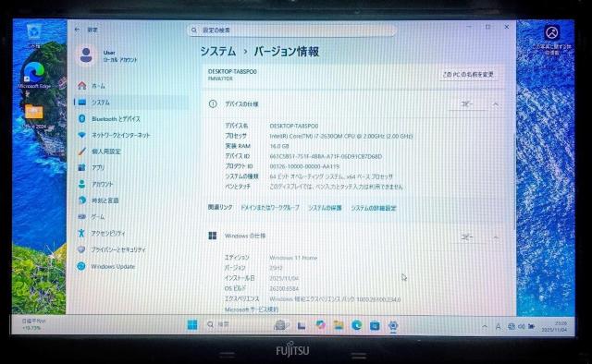
Task: Collapse the Windows の仕様 section chevron
Action: (496, 237)
